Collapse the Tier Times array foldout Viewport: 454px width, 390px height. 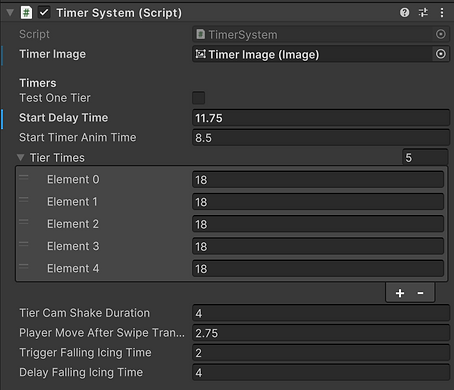click(x=21, y=157)
